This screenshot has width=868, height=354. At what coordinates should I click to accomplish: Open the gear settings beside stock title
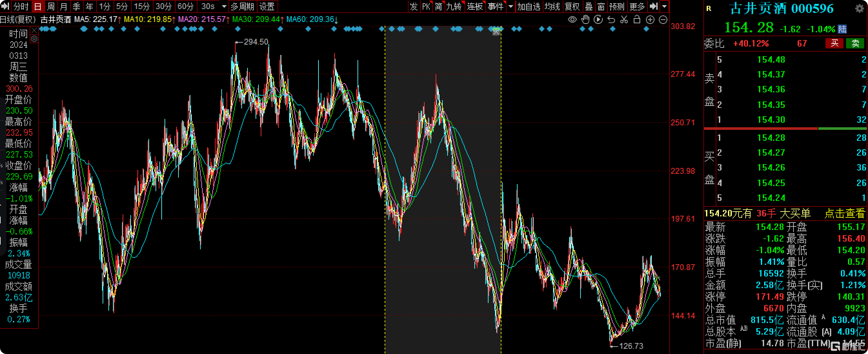tap(859, 8)
